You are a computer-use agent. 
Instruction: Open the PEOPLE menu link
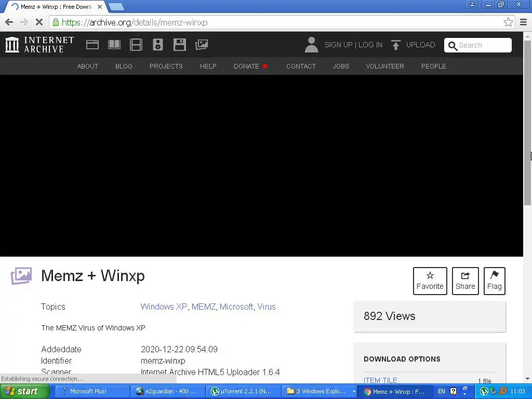click(x=434, y=66)
